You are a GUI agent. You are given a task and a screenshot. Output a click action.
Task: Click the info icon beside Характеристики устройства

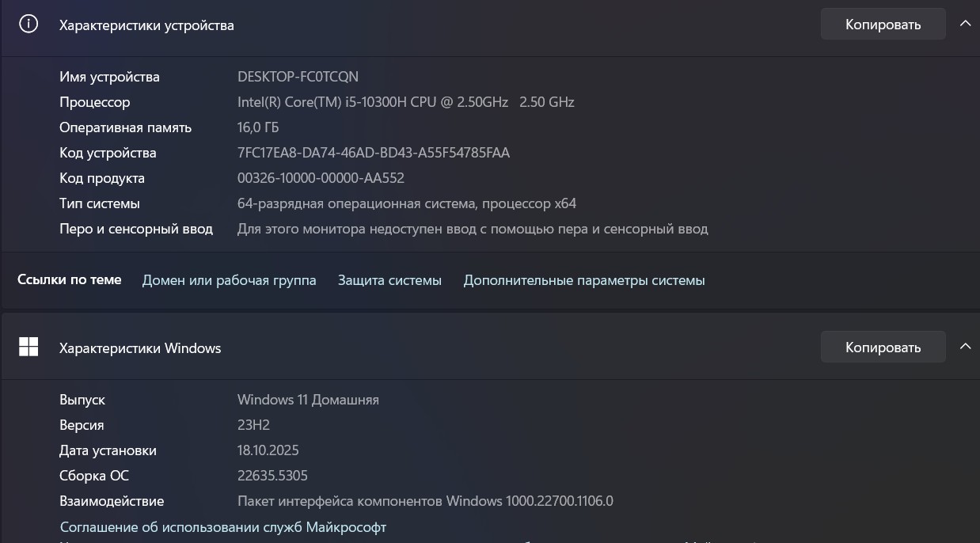pyautogui.click(x=28, y=25)
